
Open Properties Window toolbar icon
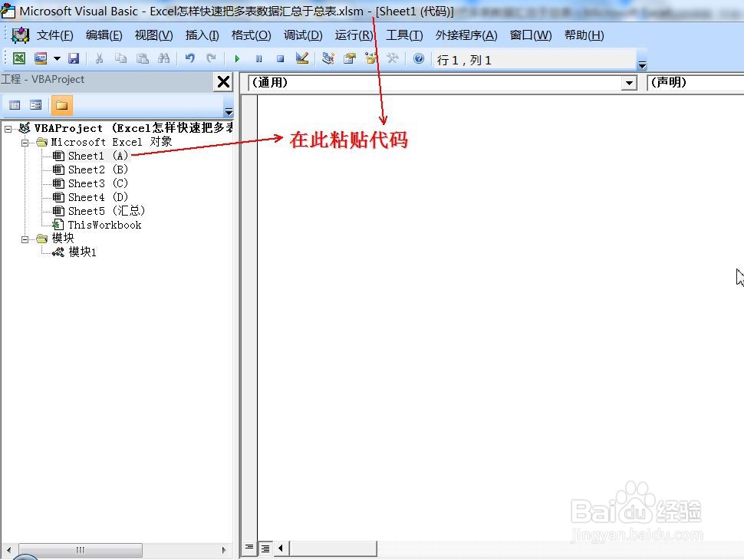point(350,58)
